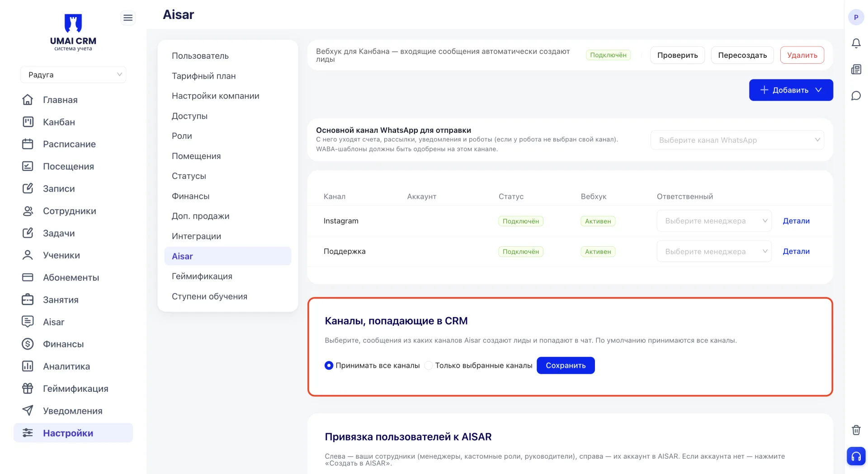Open Ступени обучения settings section
Screen dimensions: 868x474
click(228, 296)
